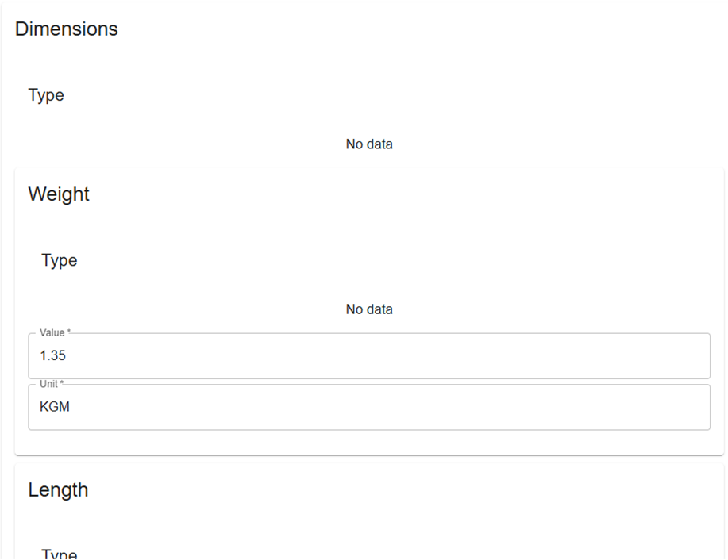Click the Type column header under Weight

pos(60,260)
